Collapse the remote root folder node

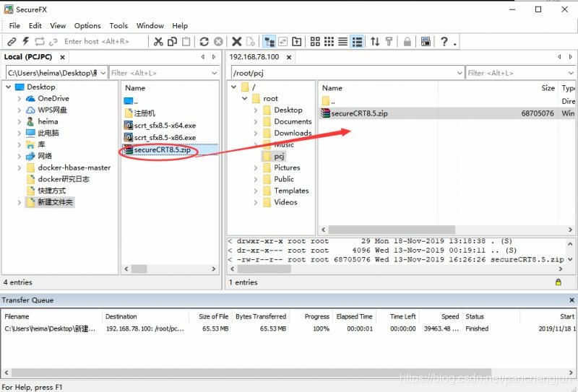click(244, 99)
